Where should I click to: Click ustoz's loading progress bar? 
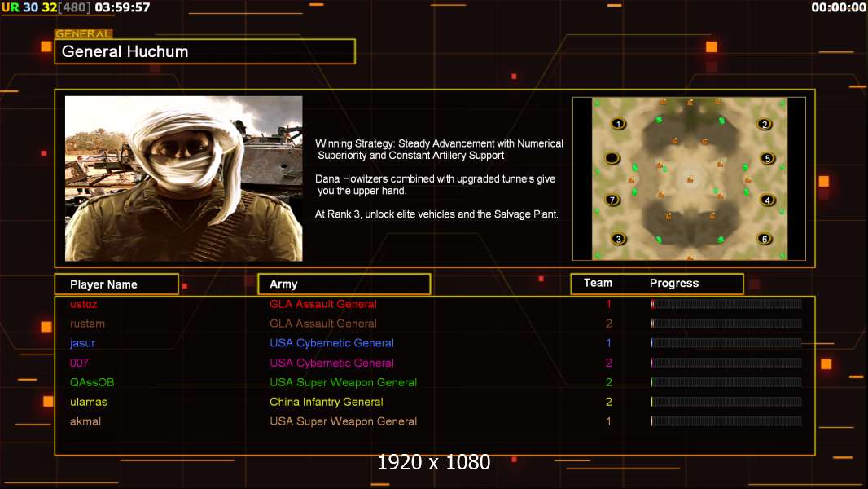[726, 304]
